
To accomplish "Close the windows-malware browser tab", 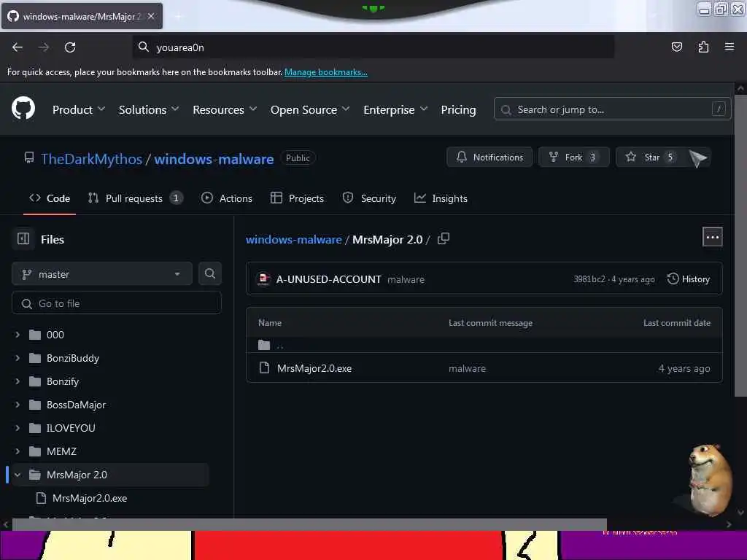I will coord(151,16).
